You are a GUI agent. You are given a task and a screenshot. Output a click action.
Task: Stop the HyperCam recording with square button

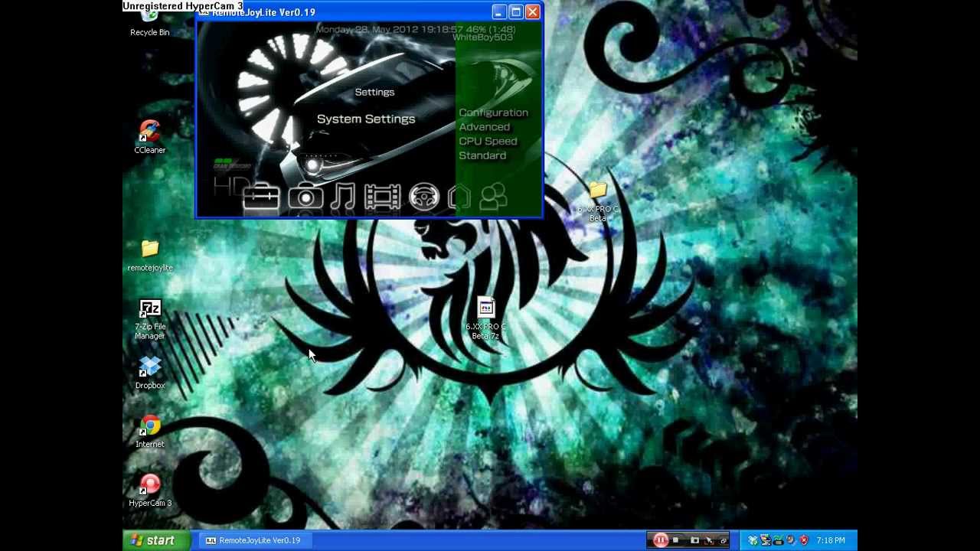click(675, 540)
